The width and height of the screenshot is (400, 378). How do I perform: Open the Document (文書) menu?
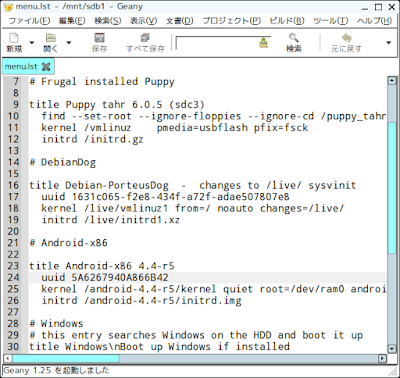click(x=179, y=21)
